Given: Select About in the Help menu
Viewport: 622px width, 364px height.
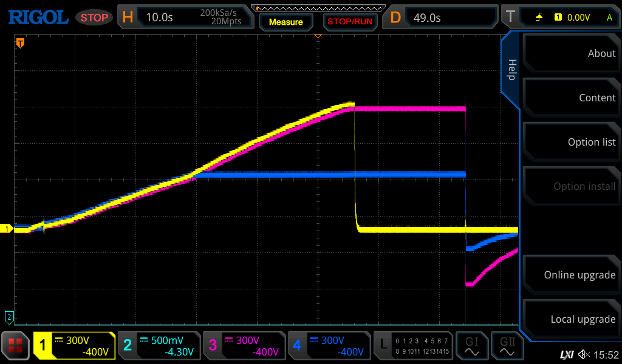Looking at the screenshot, I should 570,53.
